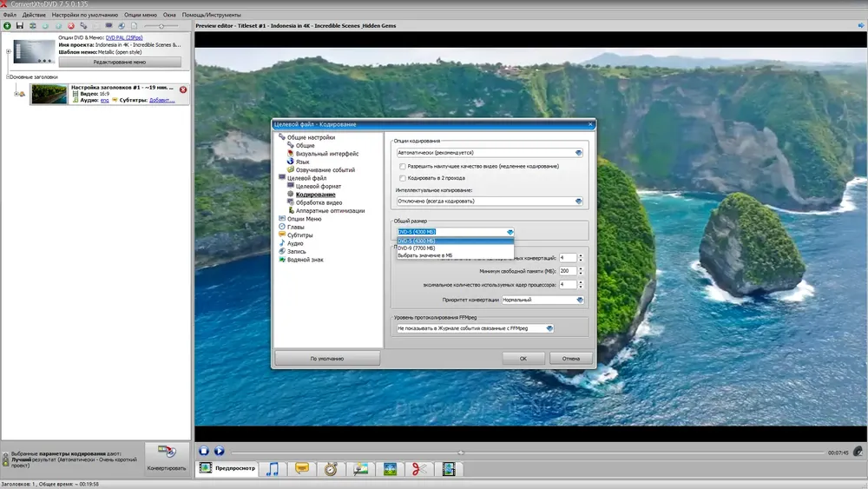Open the chapters tab with stopwatch icon
The image size is (868, 489).
click(331, 469)
